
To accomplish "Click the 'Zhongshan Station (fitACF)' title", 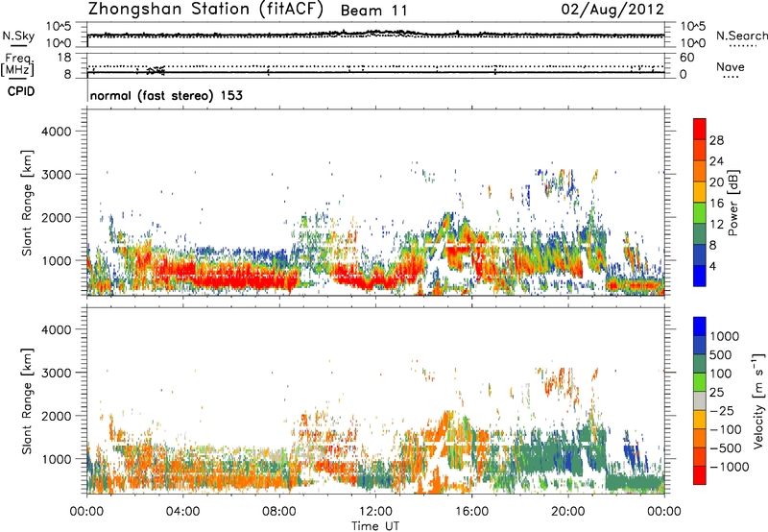I will [x=205, y=10].
